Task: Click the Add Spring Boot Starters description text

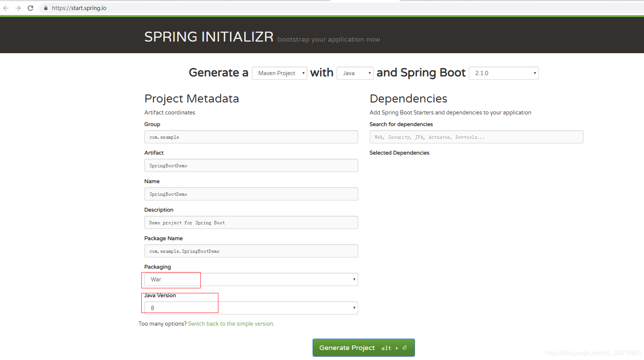Action: tap(450, 113)
